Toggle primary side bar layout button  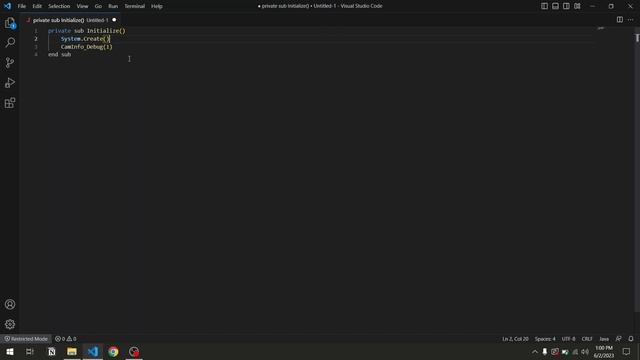[544, 6]
